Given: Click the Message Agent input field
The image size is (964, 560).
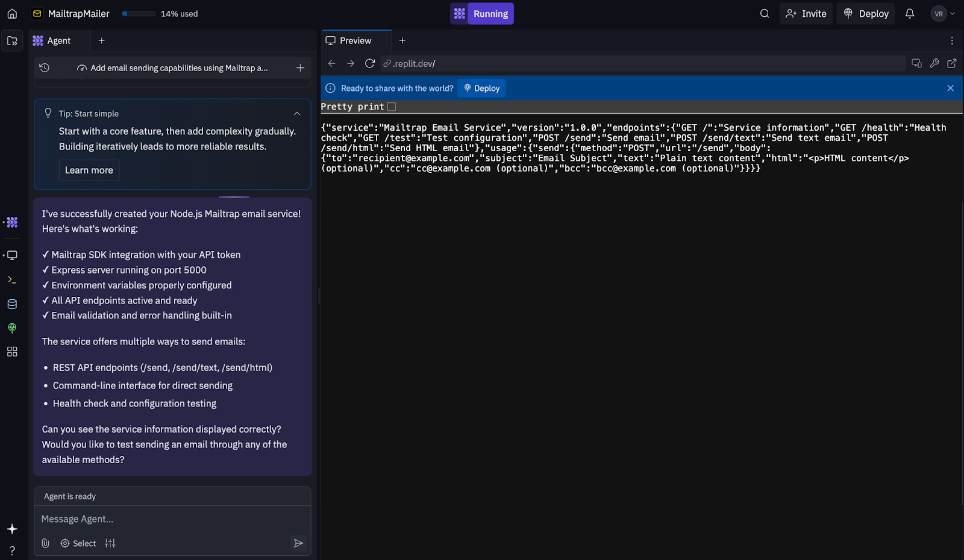Looking at the screenshot, I should click(172, 518).
